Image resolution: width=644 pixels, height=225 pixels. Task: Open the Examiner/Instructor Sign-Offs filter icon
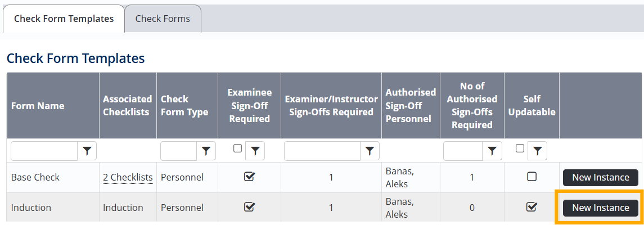pos(370,151)
